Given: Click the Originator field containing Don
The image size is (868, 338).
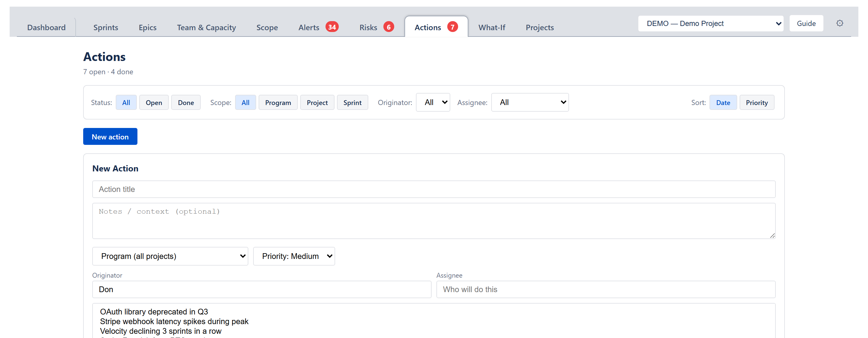Looking at the screenshot, I should 262,289.
